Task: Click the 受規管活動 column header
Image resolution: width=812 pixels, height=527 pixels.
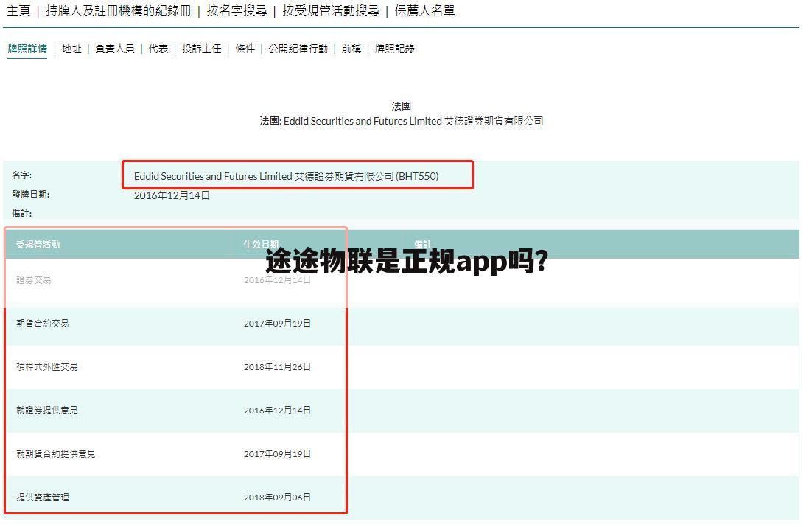Action: (38, 245)
